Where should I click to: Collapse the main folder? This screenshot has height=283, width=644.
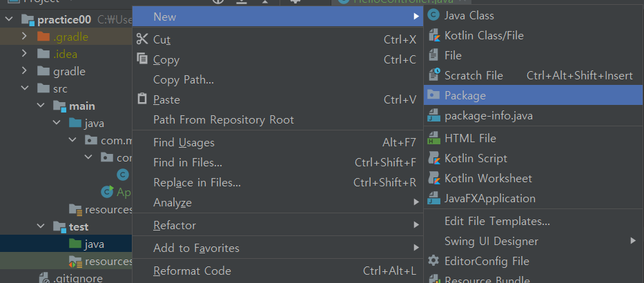[41, 106]
